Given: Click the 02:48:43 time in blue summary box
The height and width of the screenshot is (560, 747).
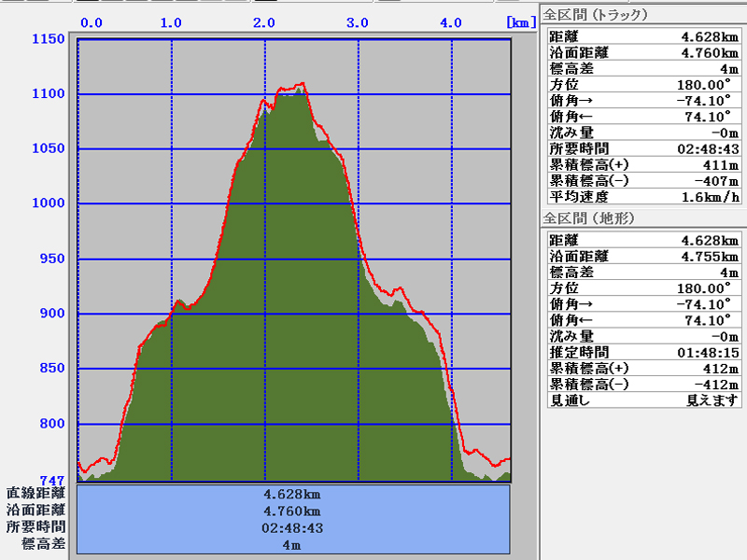Looking at the screenshot, I should (293, 527).
